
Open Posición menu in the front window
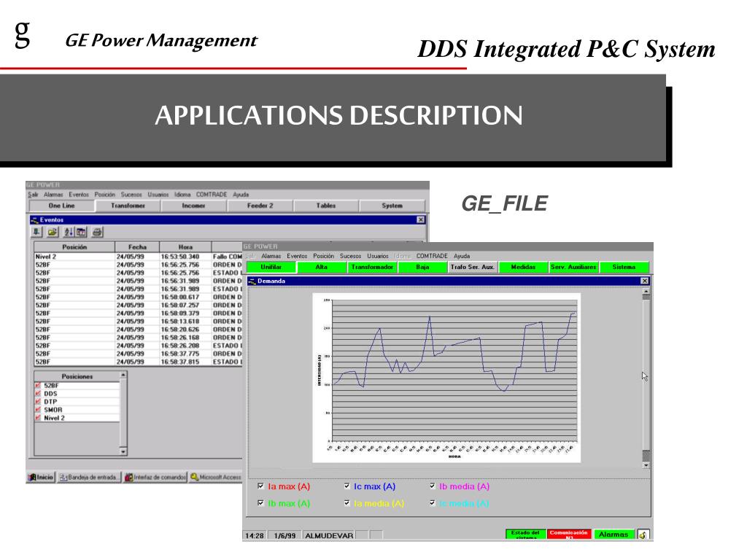323,256
